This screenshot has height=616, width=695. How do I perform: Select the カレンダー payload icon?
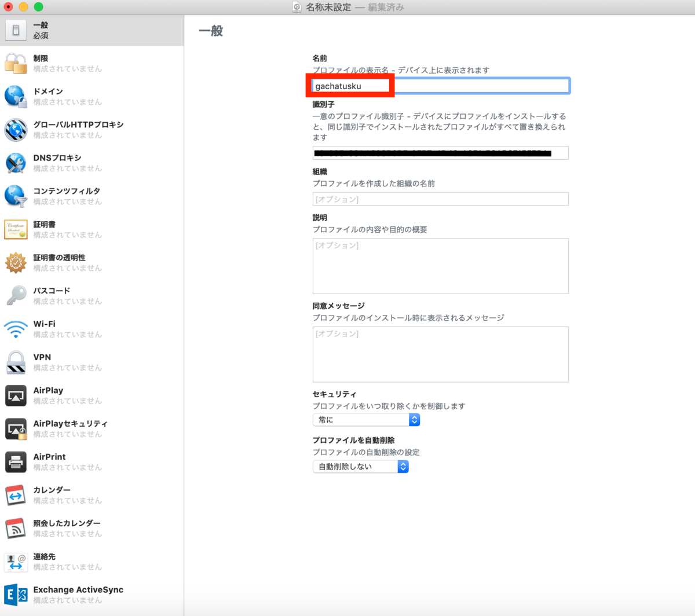[16, 494]
